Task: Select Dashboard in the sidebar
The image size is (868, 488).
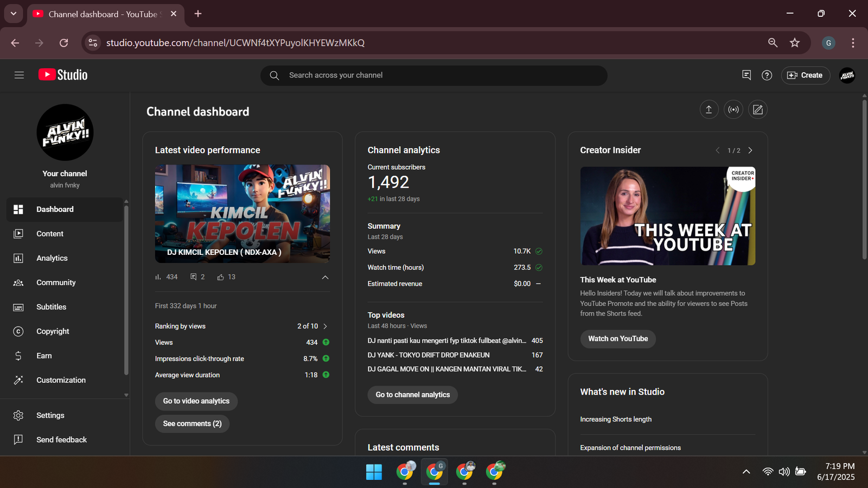Action: tap(65, 209)
